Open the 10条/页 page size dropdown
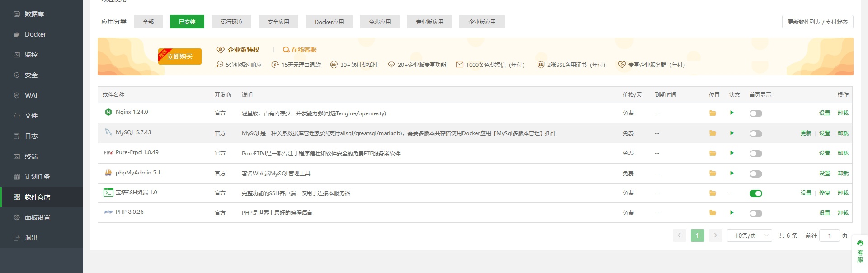This screenshot has width=868, height=273. 749,235
